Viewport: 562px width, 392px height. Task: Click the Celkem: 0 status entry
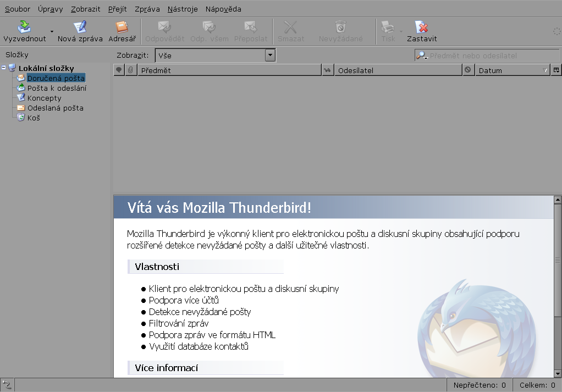[537, 385]
